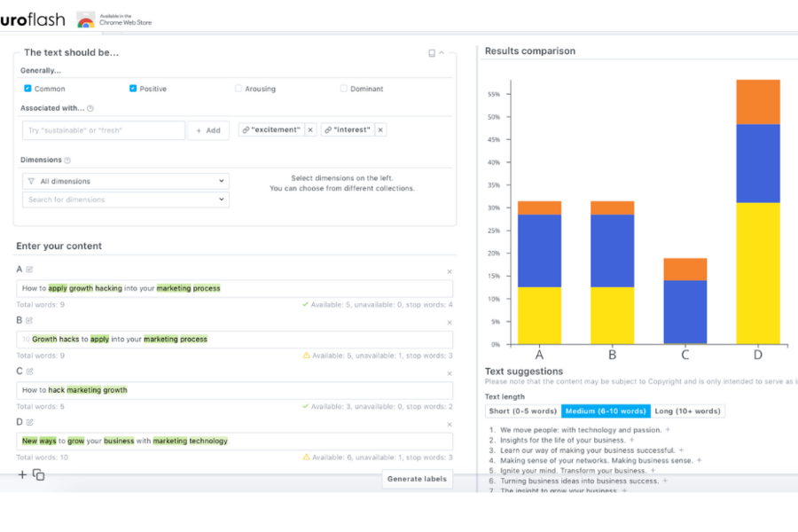Uncheck the Common checkbox
The width and height of the screenshot is (798, 532).
(x=27, y=89)
